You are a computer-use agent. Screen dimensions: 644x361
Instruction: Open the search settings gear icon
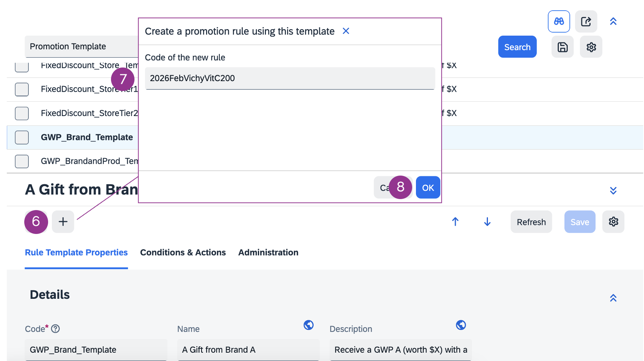(x=591, y=47)
